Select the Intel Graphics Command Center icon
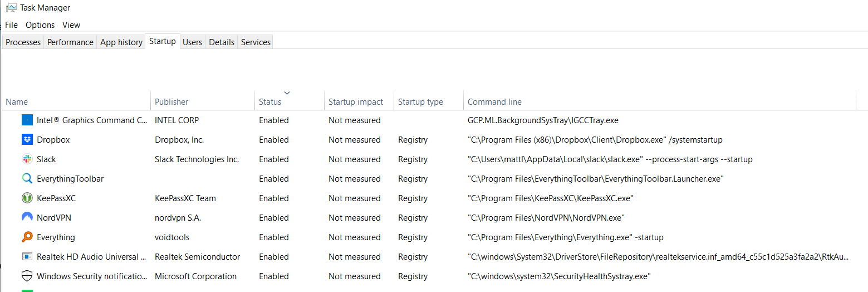Viewport: 868px width, 292px height. [x=27, y=120]
